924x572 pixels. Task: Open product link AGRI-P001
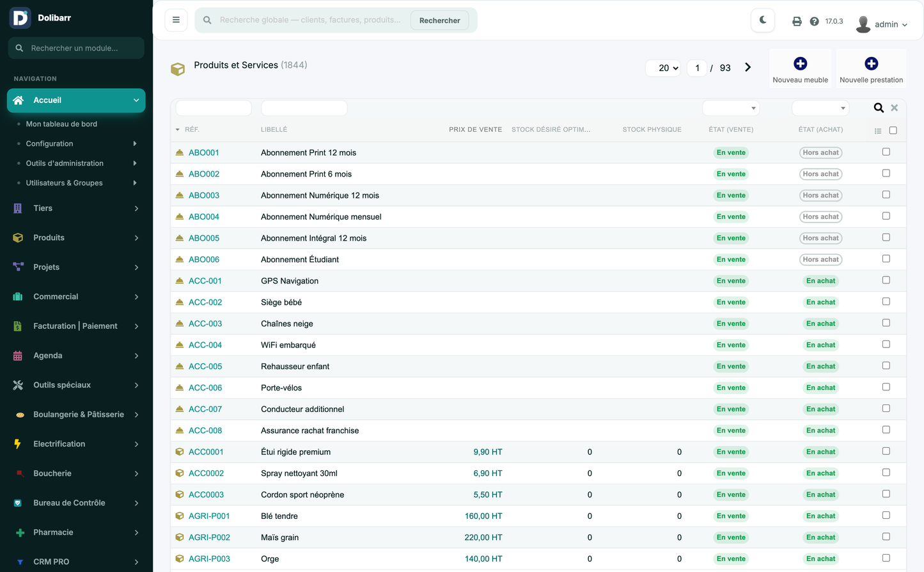pyautogui.click(x=209, y=516)
